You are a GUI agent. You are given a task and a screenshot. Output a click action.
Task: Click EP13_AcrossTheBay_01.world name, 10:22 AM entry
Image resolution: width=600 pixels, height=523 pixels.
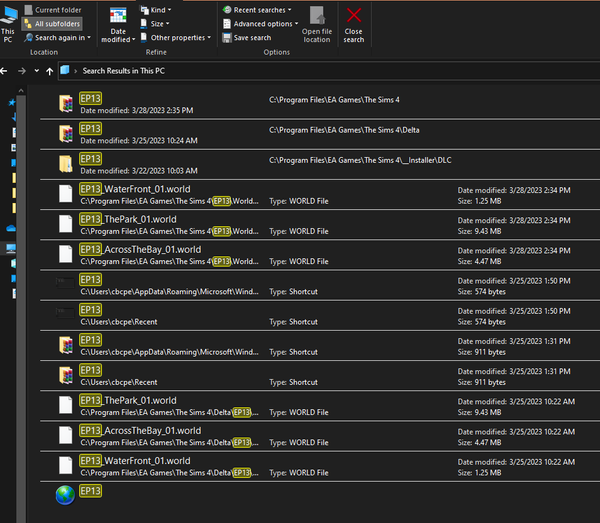[140, 431]
